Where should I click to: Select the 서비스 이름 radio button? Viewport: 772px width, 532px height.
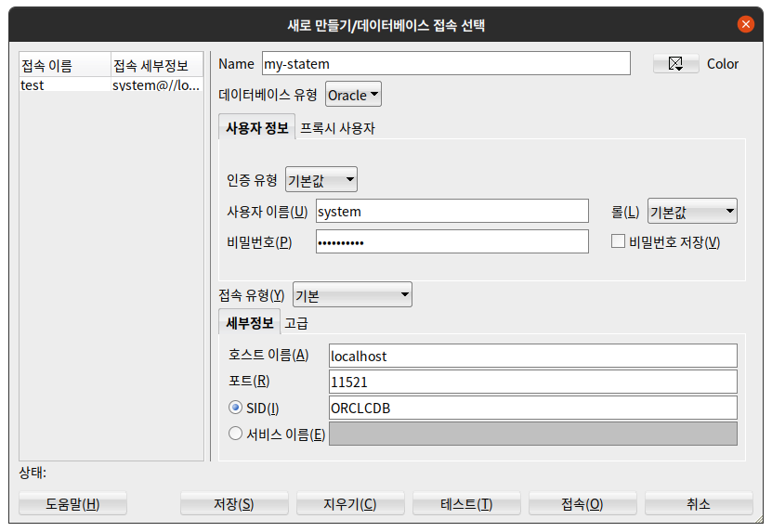click(x=235, y=433)
